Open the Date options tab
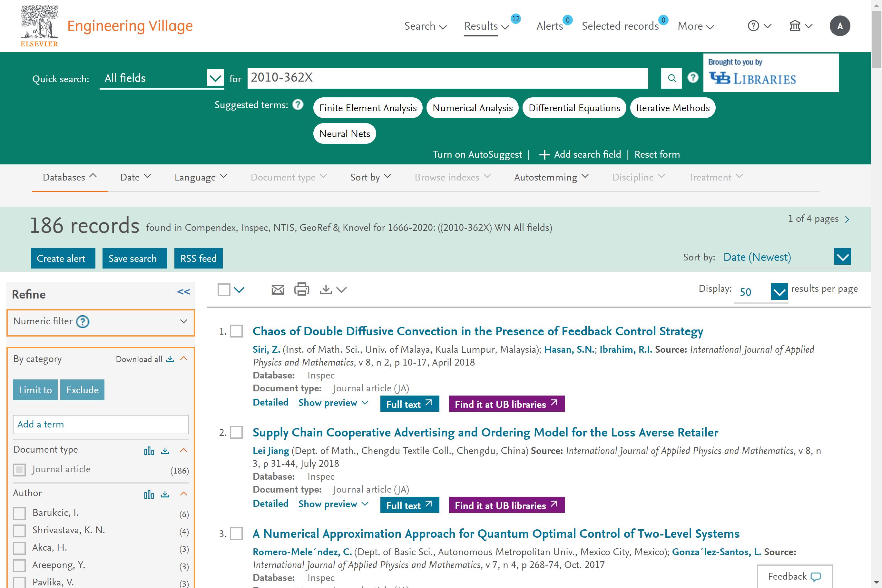Viewport: 882px width, 588px height. tap(135, 177)
